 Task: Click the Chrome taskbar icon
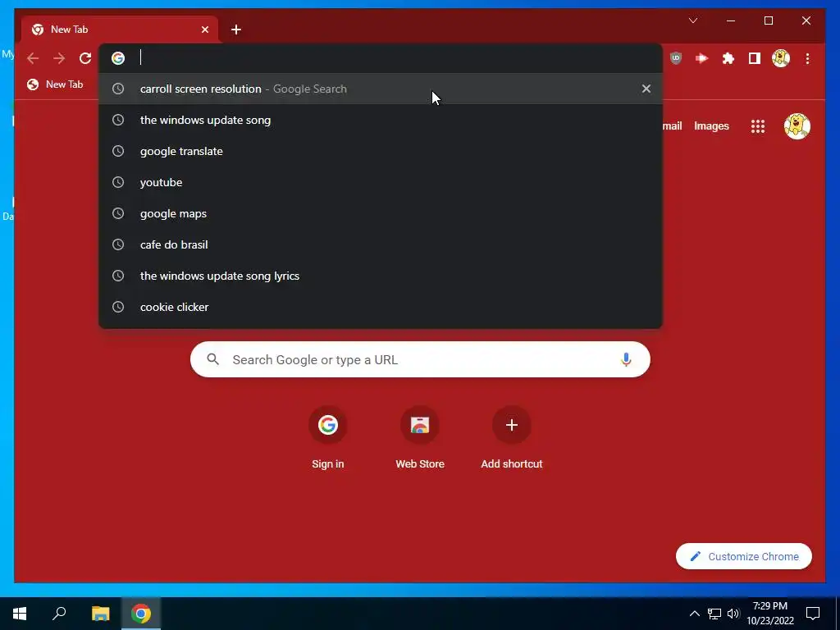click(141, 614)
